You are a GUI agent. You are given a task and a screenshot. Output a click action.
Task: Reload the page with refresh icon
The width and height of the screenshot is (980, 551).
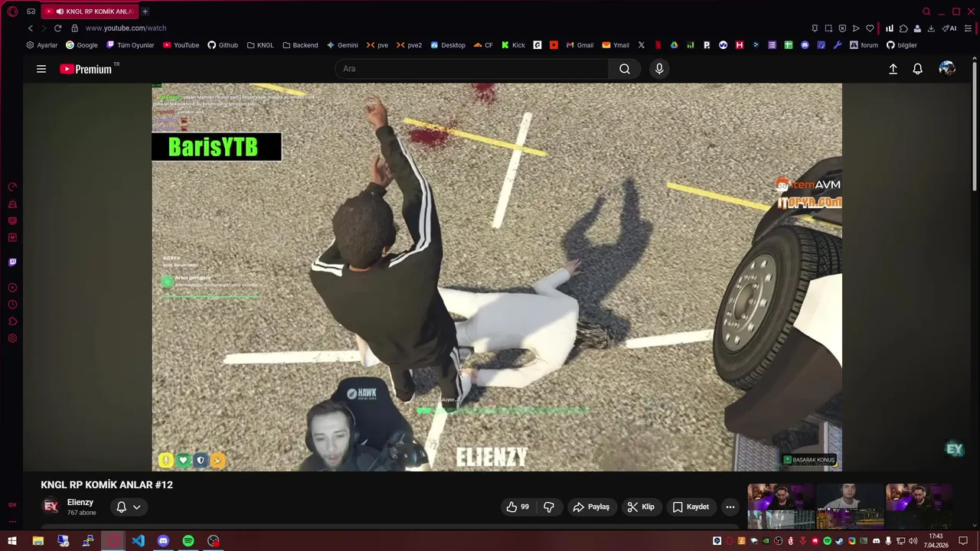[57, 28]
